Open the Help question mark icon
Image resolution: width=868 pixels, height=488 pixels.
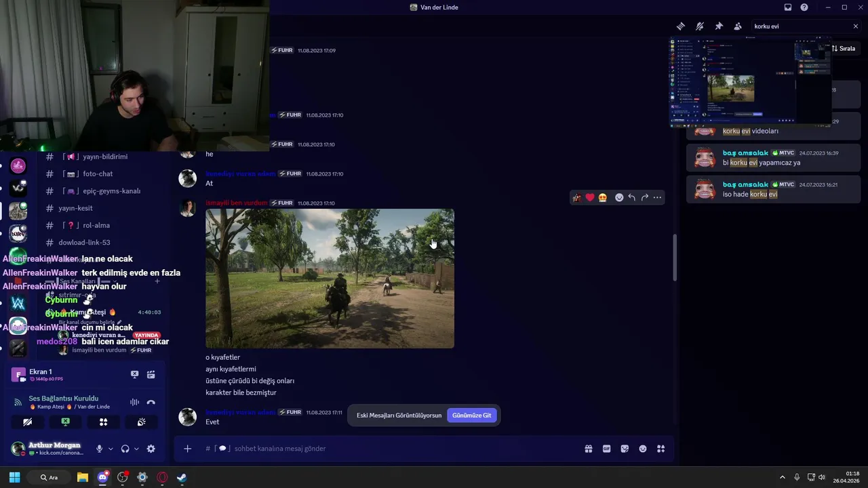tap(804, 7)
